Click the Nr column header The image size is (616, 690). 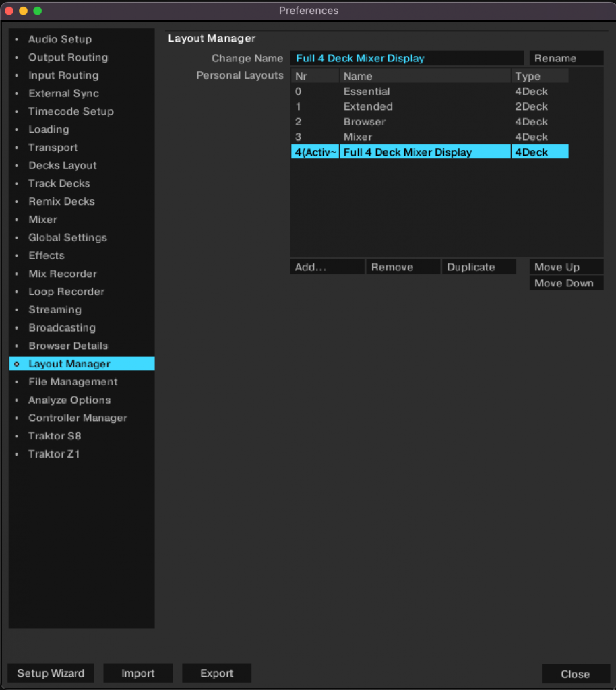[315, 76]
